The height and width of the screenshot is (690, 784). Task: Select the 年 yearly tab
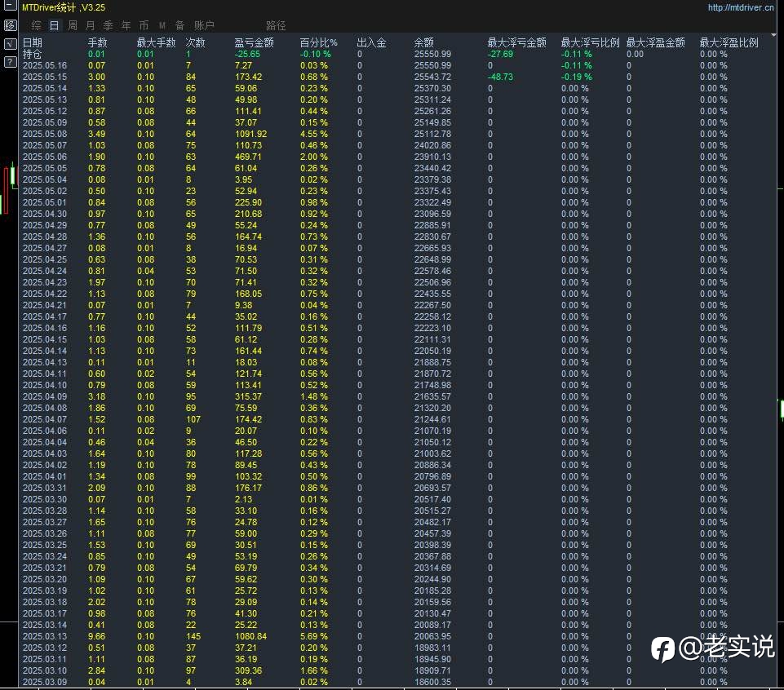click(126, 25)
